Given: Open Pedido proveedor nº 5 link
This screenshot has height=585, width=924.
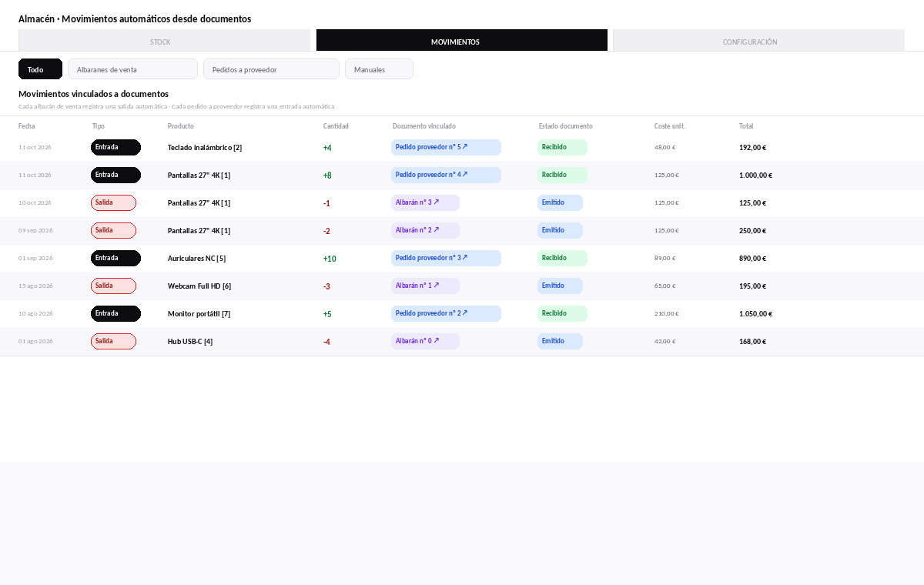Looking at the screenshot, I should point(446,147).
